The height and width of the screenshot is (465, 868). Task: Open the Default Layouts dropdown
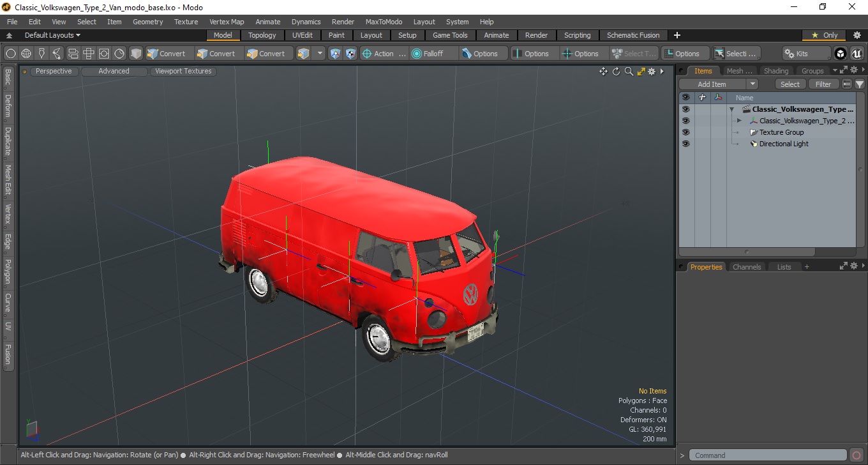point(52,35)
